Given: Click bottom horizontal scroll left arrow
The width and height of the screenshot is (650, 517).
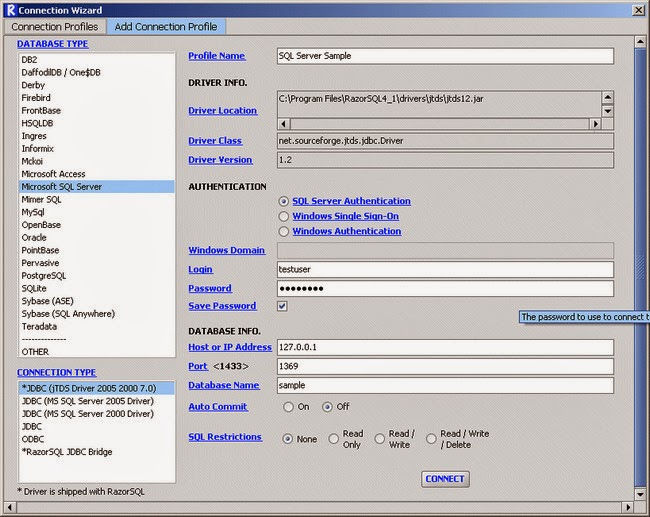Looking at the screenshot, I should click(10, 507).
